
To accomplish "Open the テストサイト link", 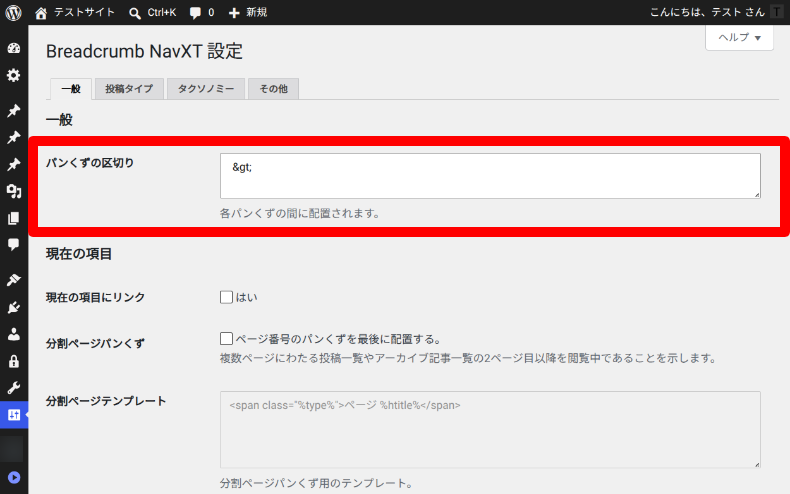I will (x=84, y=13).
